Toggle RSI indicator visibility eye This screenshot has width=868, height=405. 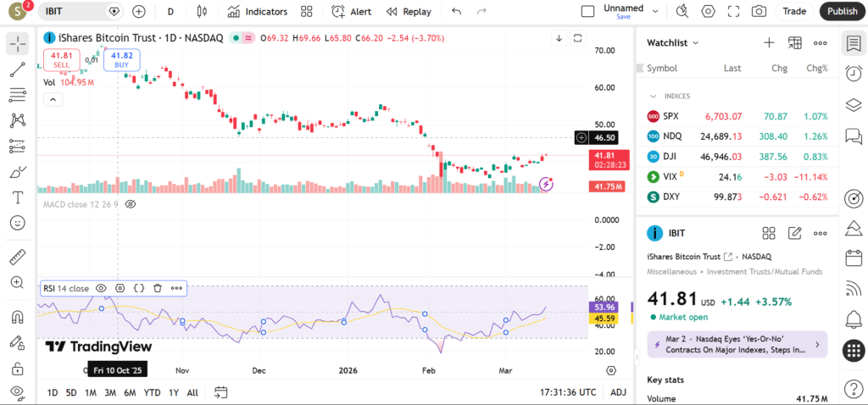(101, 288)
